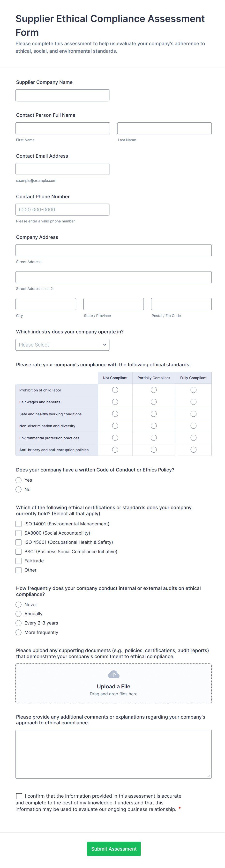The image size is (225, 868).
Task: Click the Contact Phone Number field
Action: point(62,209)
